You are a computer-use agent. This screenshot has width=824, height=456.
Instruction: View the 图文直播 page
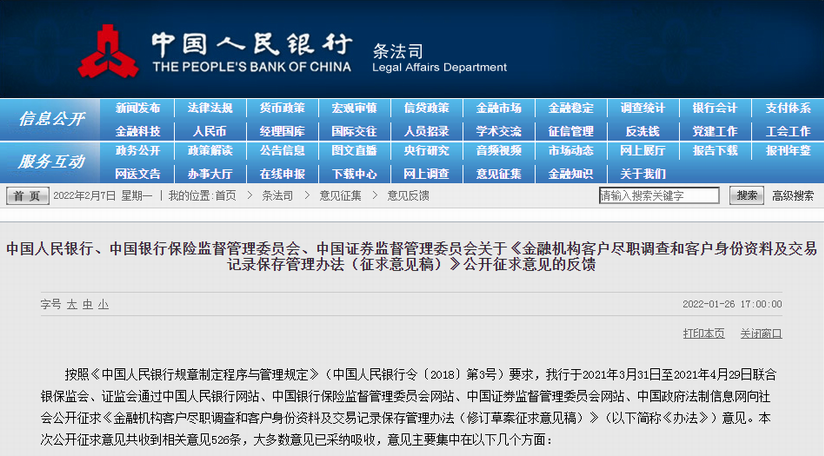(354, 151)
